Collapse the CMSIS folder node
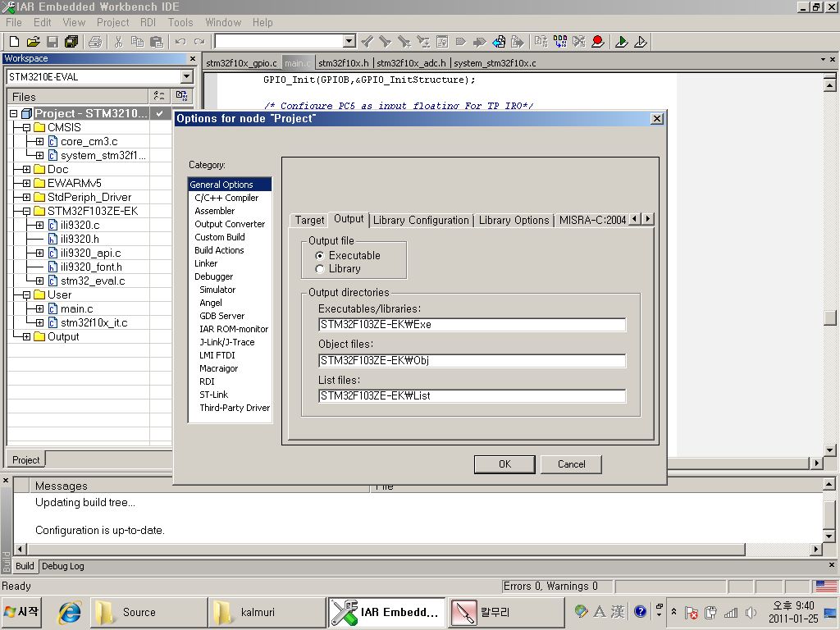The width and height of the screenshot is (840, 630). pyautogui.click(x=26, y=127)
